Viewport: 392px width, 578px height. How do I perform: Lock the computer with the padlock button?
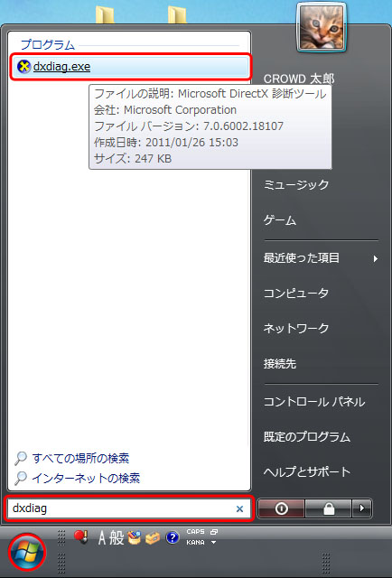328,508
